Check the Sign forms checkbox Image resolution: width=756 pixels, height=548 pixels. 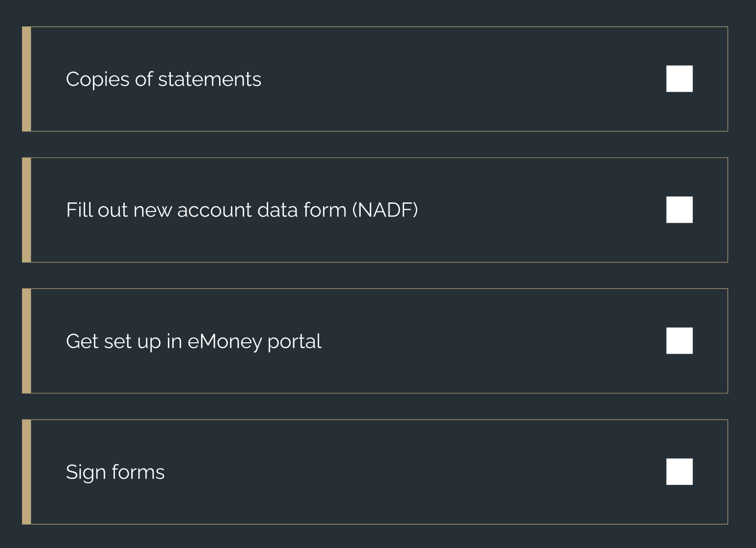point(679,472)
